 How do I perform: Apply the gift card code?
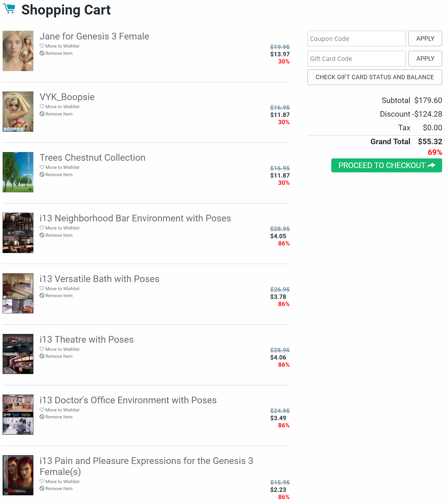[425, 59]
